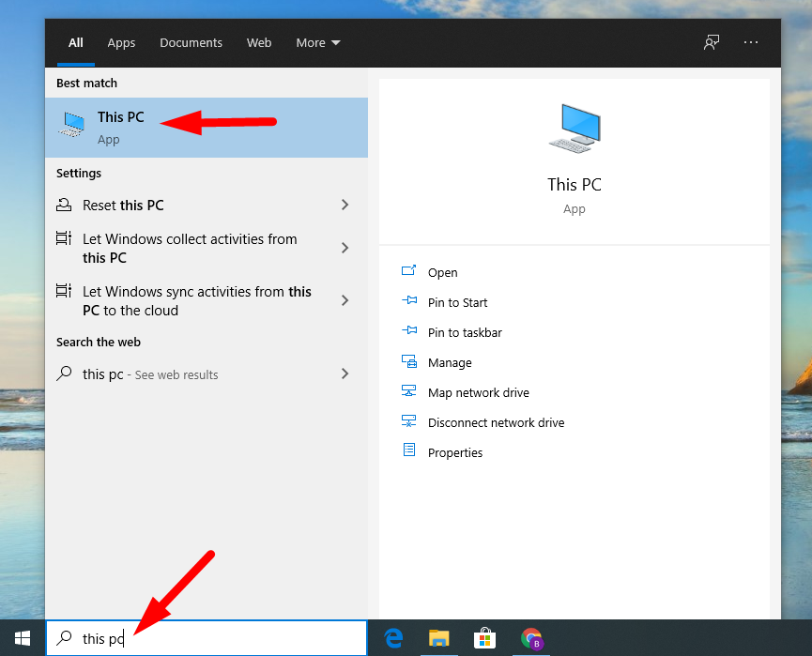The width and height of the screenshot is (812, 656).
Task: Switch to the Apps tab
Action: click(121, 42)
